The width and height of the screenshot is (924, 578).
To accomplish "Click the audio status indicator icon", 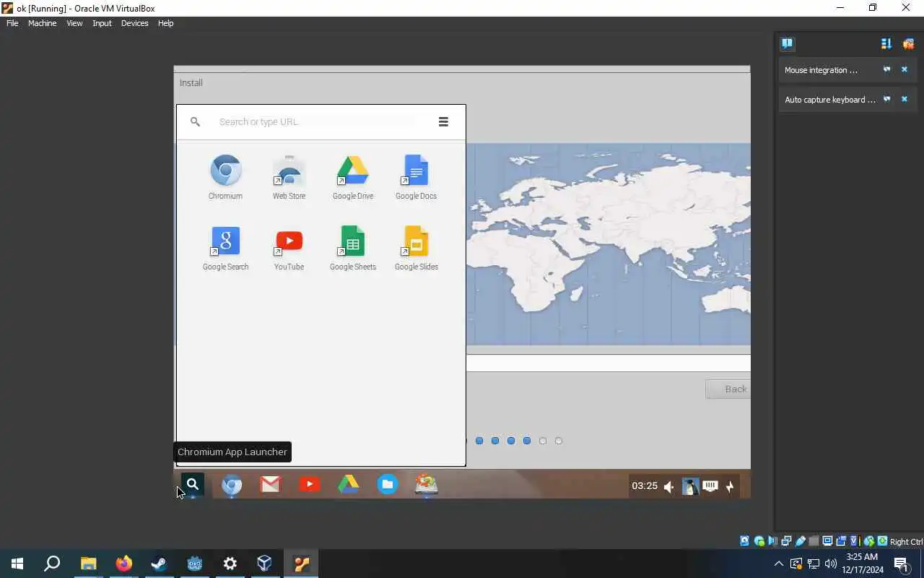I will pos(772,541).
